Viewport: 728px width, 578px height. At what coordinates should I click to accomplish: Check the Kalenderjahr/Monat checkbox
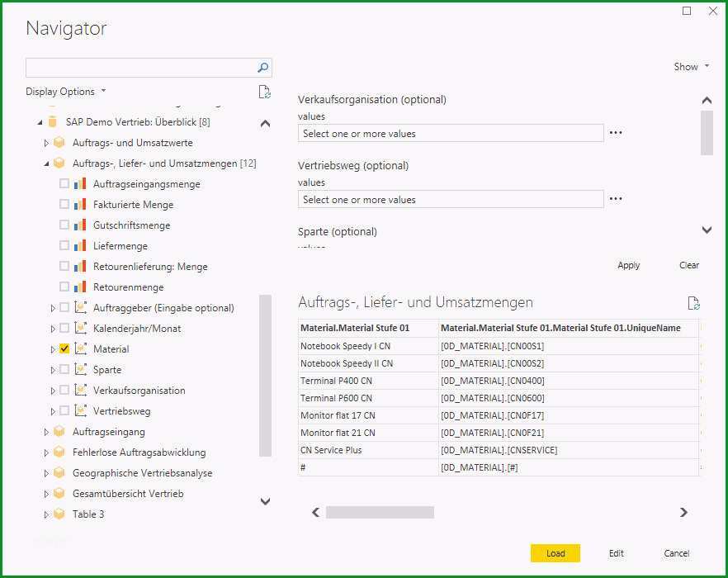tap(64, 328)
